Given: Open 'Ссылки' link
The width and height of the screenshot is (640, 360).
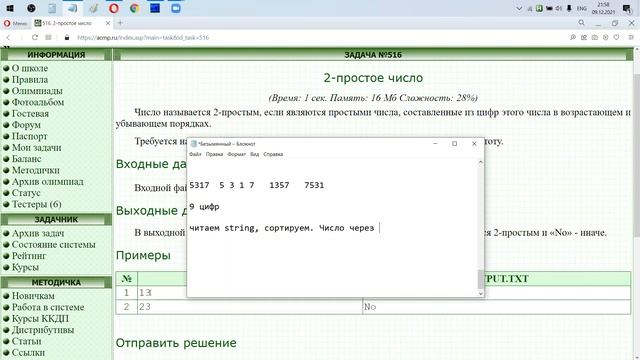Looking at the screenshot, I should point(28,352).
